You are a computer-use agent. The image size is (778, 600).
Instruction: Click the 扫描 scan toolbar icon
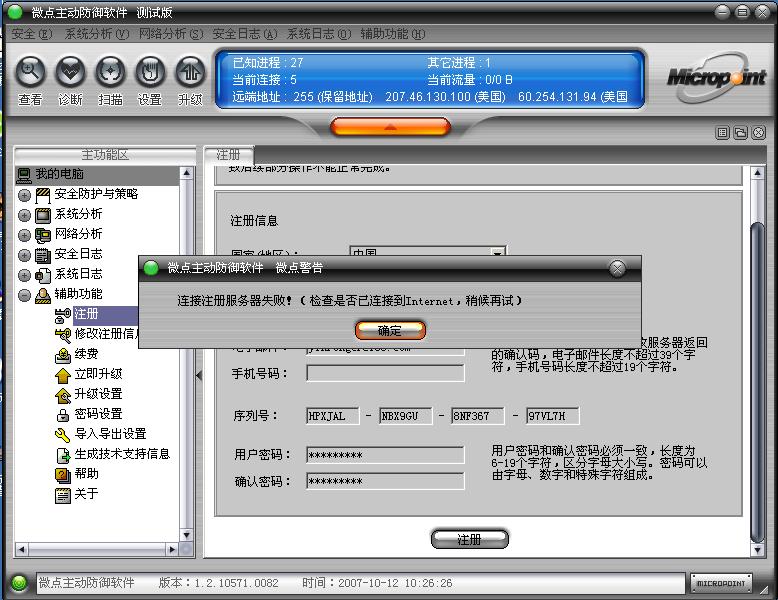coord(111,72)
